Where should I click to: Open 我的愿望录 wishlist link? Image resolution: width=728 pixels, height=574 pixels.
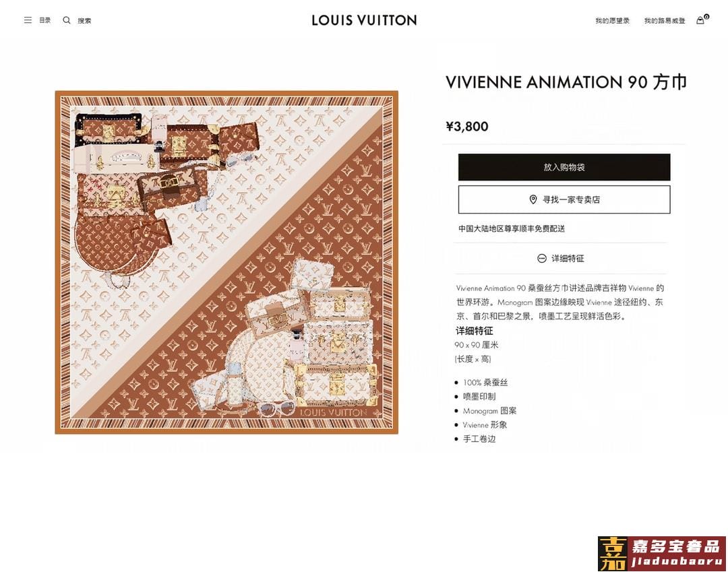(x=612, y=20)
